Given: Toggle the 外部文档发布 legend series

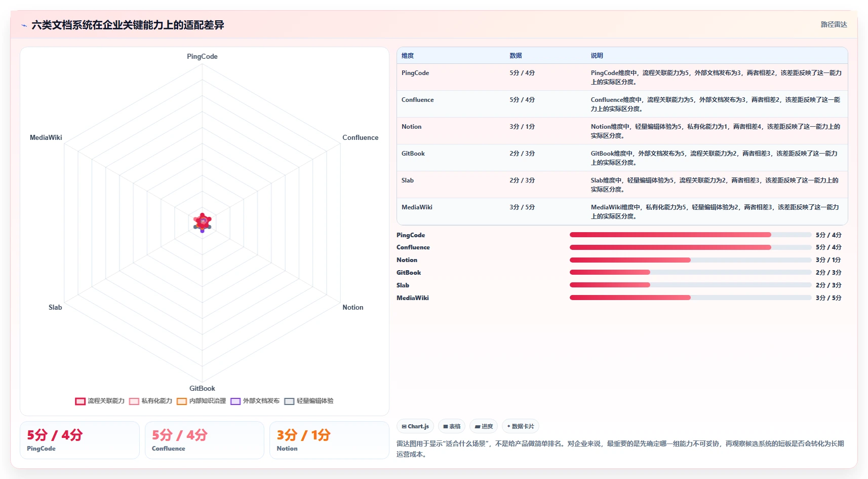Looking at the screenshot, I should coord(255,401).
